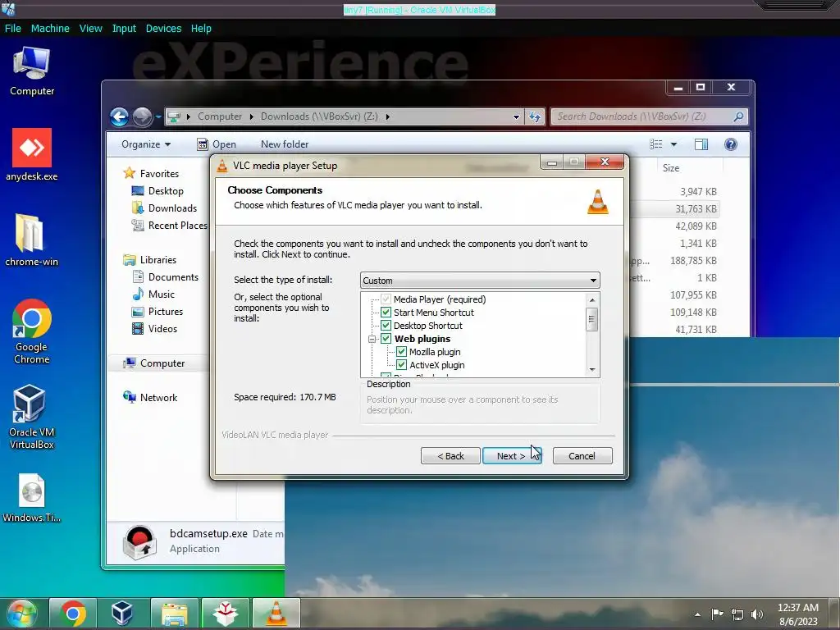
Task: Open the VirtualBox Machine menu
Action: [50, 29]
